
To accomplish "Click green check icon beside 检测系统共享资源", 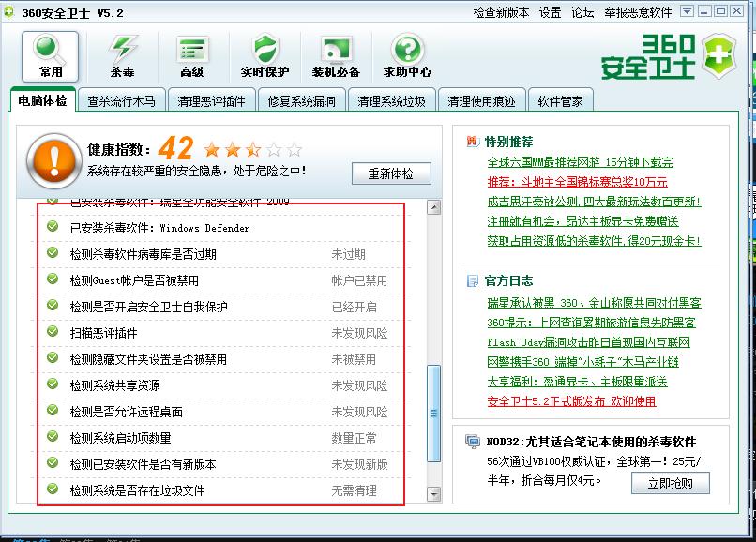I will pos(53,384).
